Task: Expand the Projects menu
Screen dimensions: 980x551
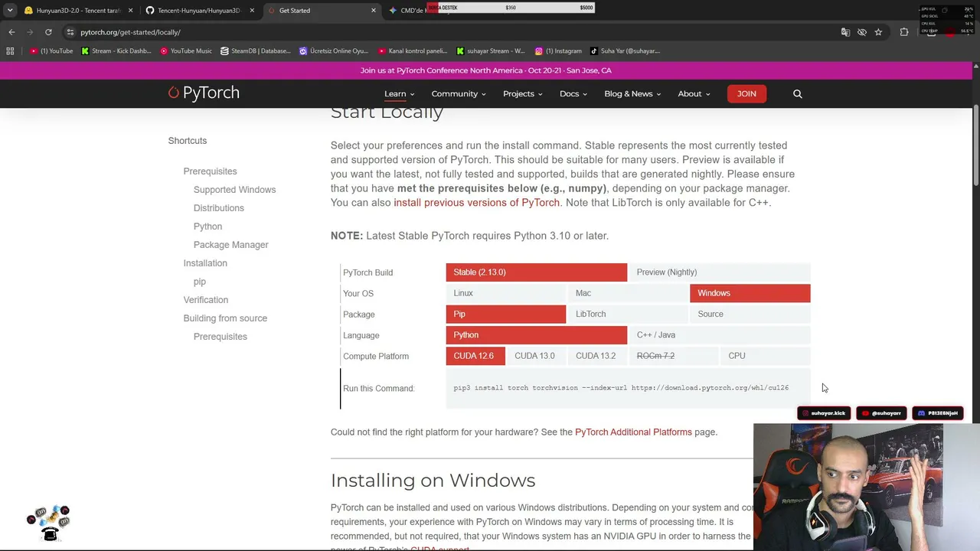Action: tap(522, 94)
